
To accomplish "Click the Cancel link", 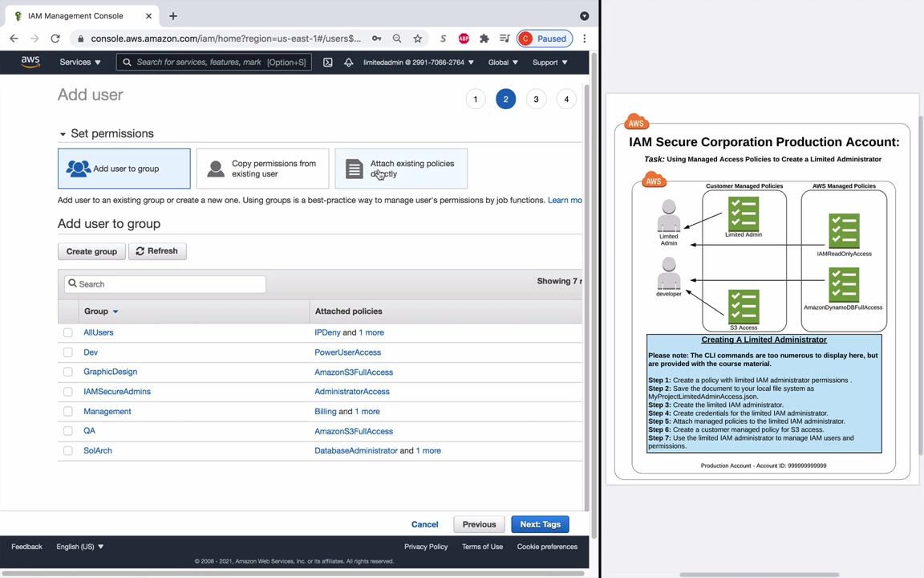I will 424,524.
